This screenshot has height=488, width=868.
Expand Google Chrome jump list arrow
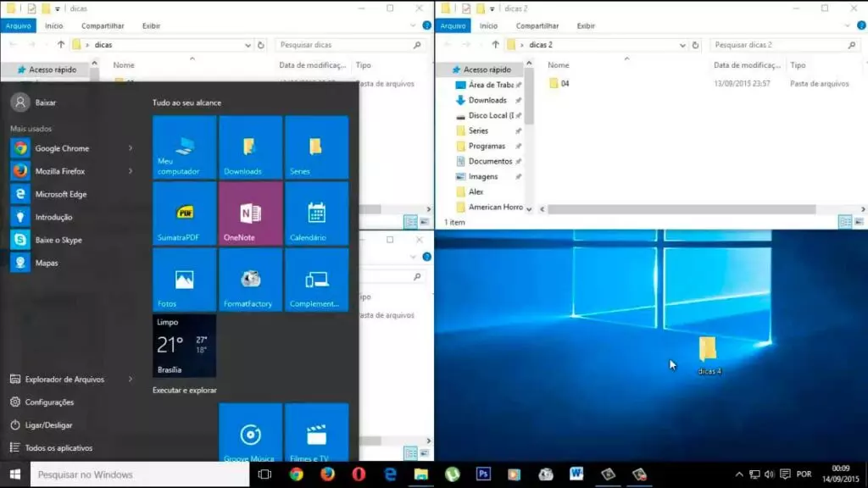[131, 148]
